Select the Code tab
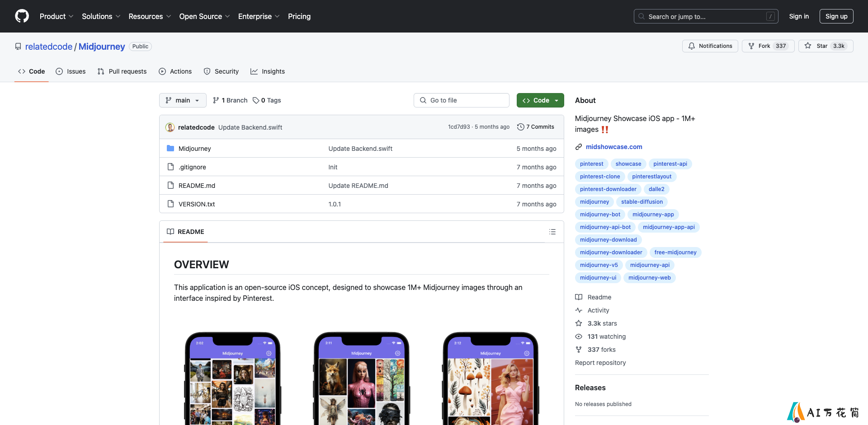Image resolution: width=868 pixels, height=425 pixels. [x=32, y=71]
